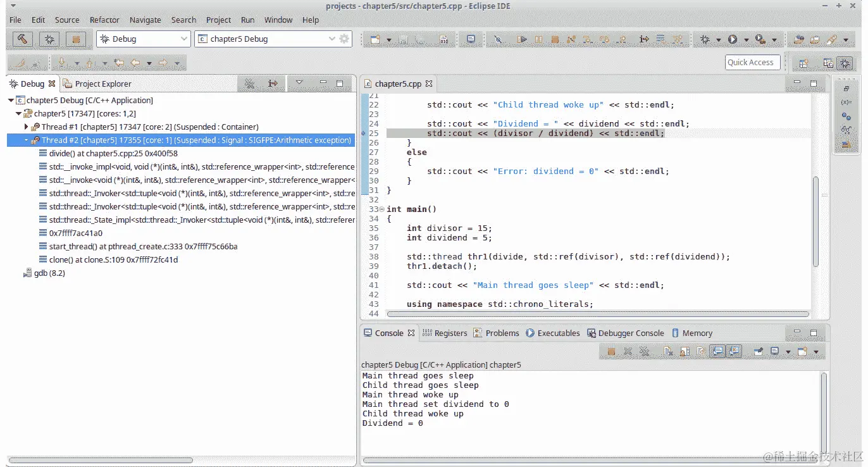Open the Executables tab
The width and height of the screenshot is (868, 467).
coord(552,333)
